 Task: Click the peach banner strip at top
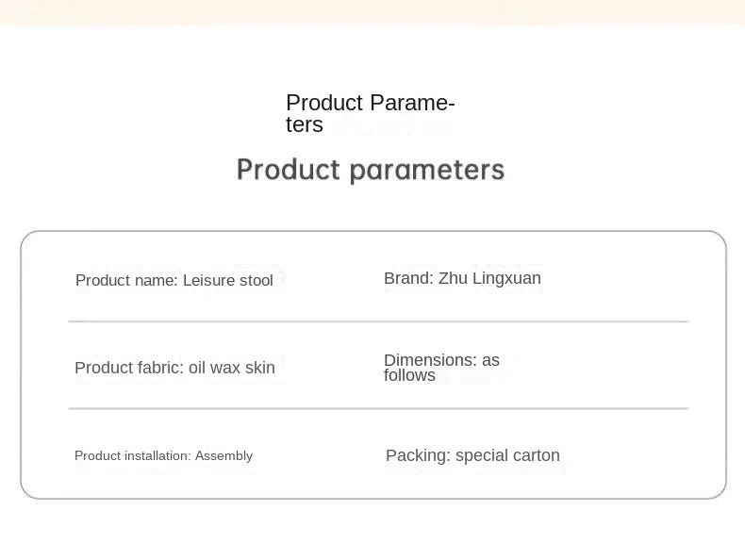point(372,9)
